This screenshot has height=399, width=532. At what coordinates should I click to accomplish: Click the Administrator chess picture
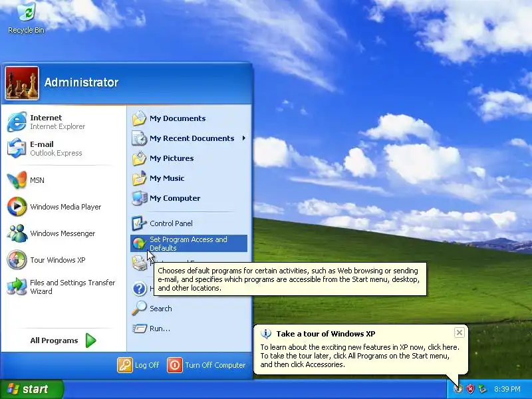tap(22, 83)
